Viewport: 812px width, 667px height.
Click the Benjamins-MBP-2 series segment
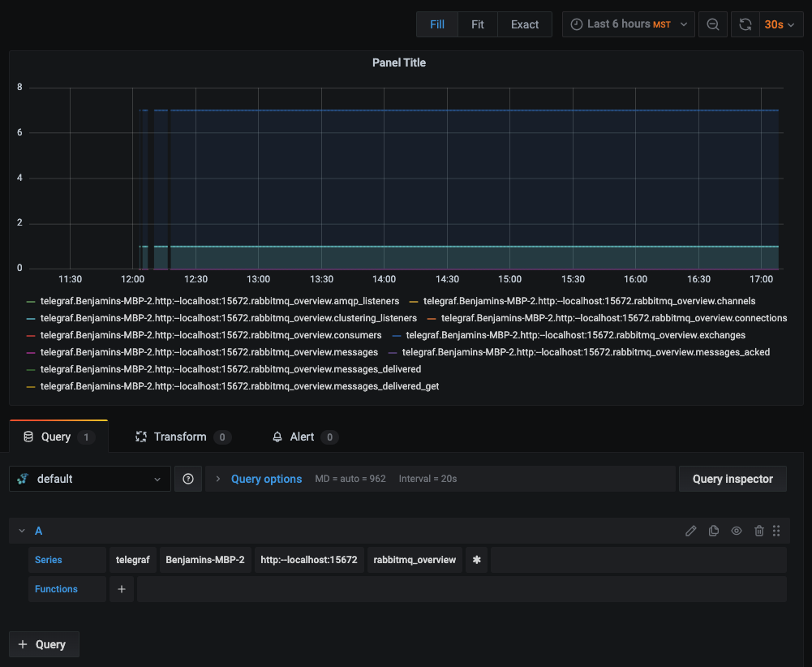(x=205, y=560)
